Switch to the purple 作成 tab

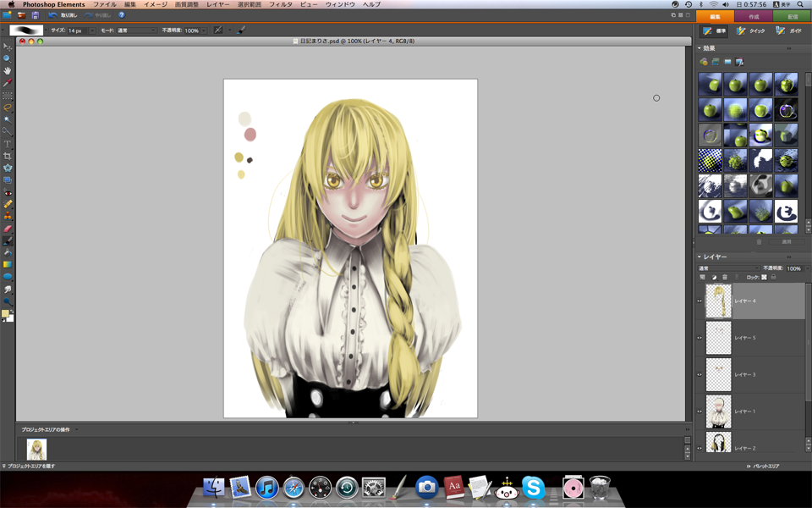754,17
